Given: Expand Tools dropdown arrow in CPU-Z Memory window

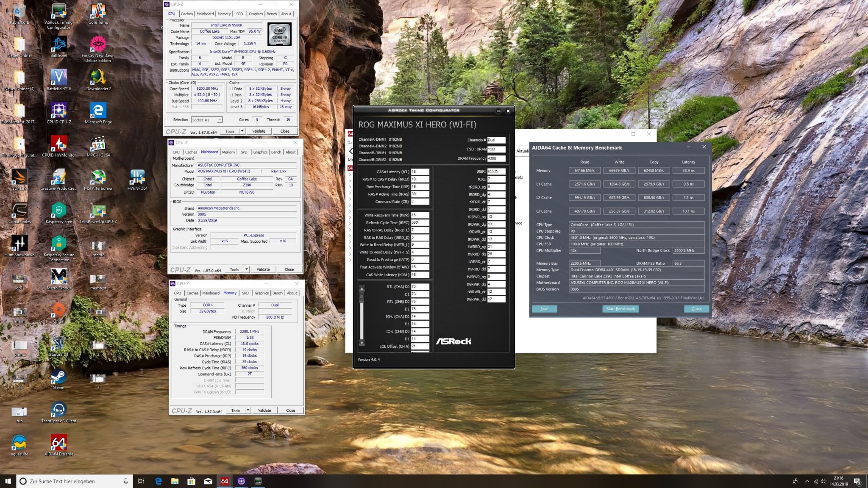Looking at the screenshot, I should 248,410.
